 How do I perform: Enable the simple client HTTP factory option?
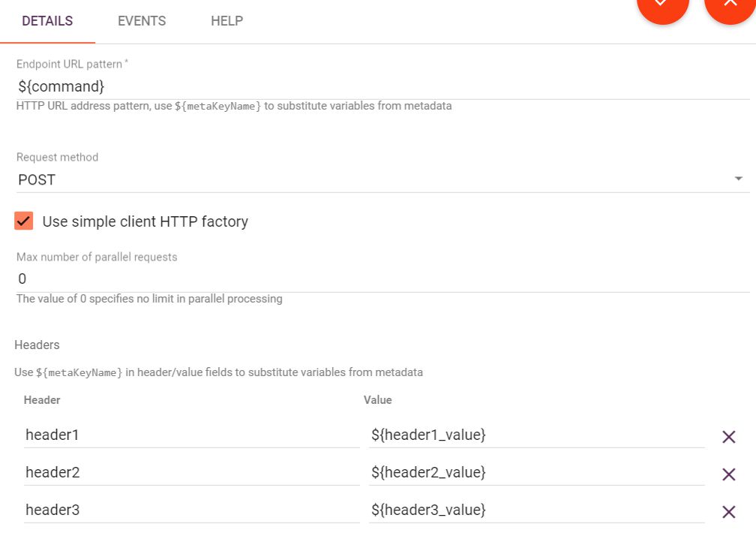point(23,221)
